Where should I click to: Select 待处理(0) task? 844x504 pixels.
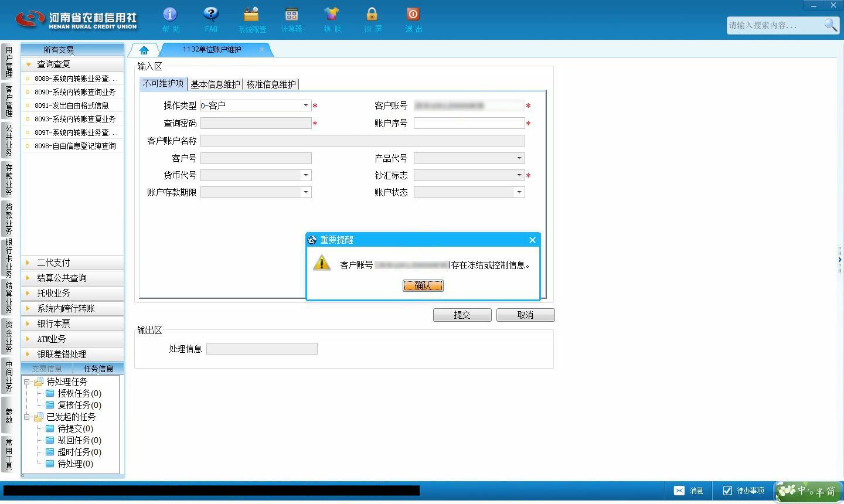point(75,464)
